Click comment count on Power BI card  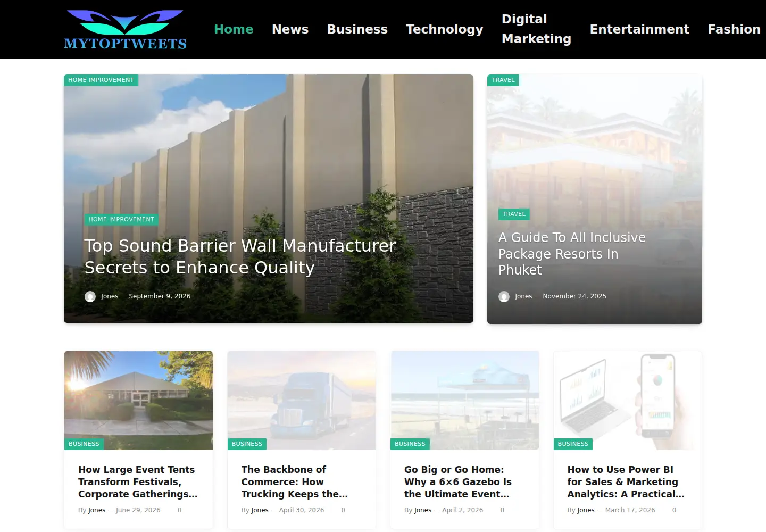[674, 510]
